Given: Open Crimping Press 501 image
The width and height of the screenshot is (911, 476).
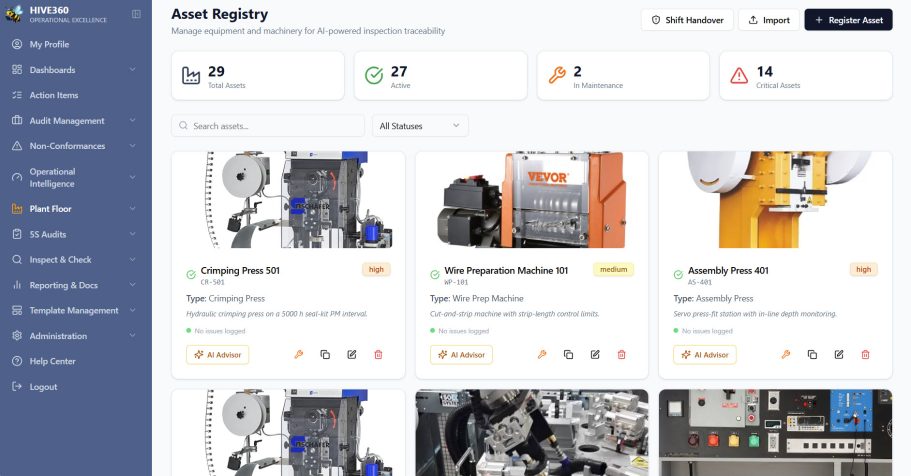Looking at the screenshot, I should coord(288,200).
